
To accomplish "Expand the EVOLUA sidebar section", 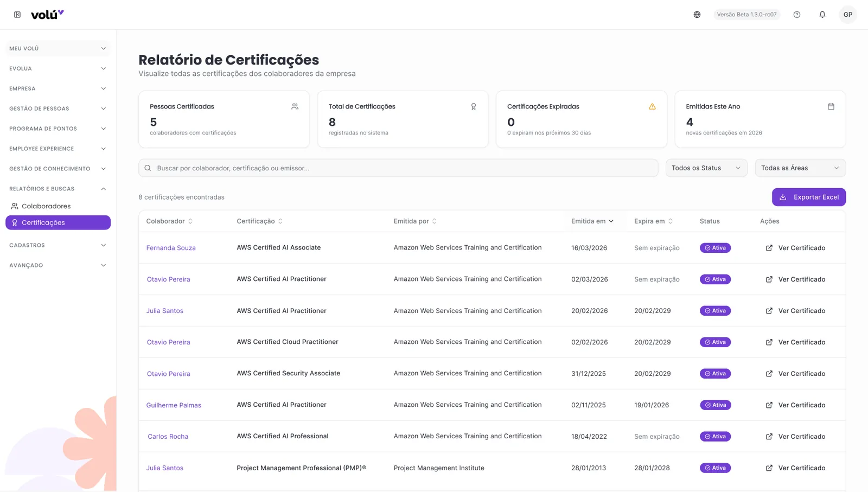I will (58, 68).
